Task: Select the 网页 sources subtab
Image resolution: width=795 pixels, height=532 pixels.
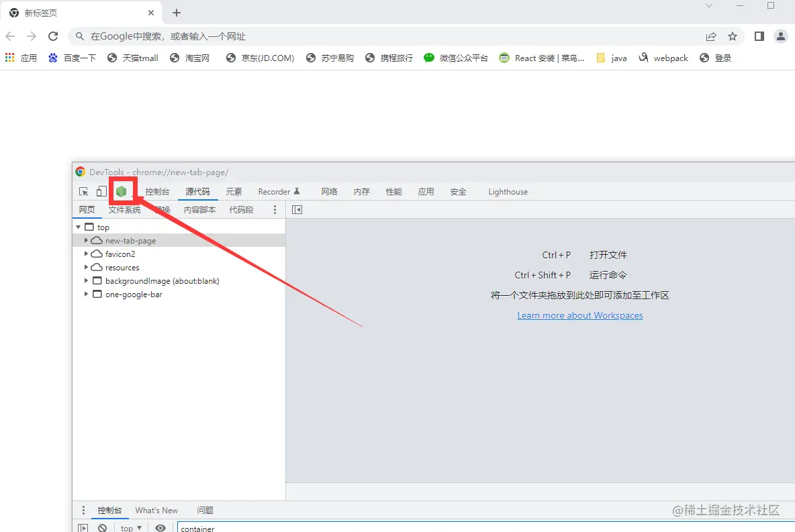Action: [87, 210]
